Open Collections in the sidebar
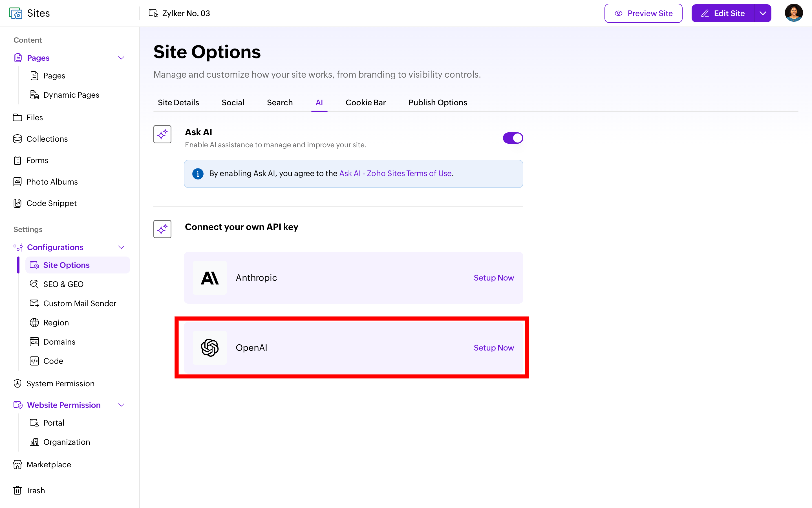The height and width of the screenshot is (508, 812). tap(40, 139)
